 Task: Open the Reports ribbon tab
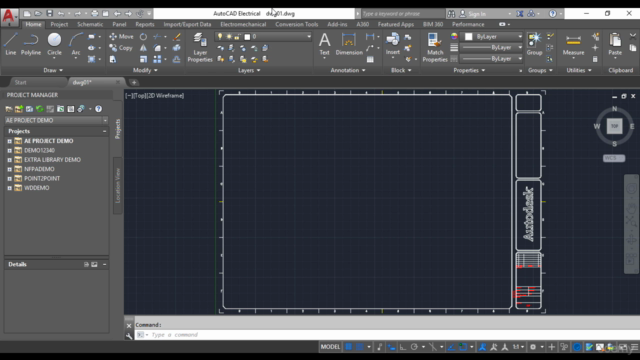(145, 24)
